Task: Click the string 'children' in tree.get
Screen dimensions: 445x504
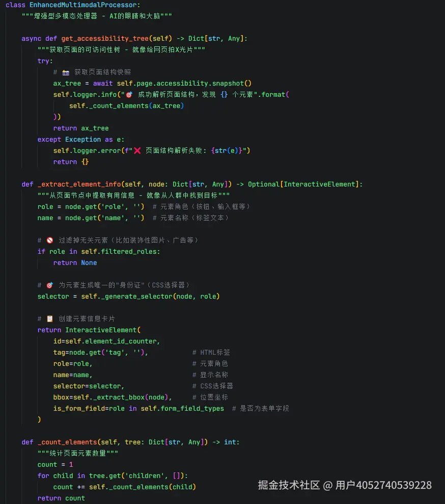Action: point(145,476)
